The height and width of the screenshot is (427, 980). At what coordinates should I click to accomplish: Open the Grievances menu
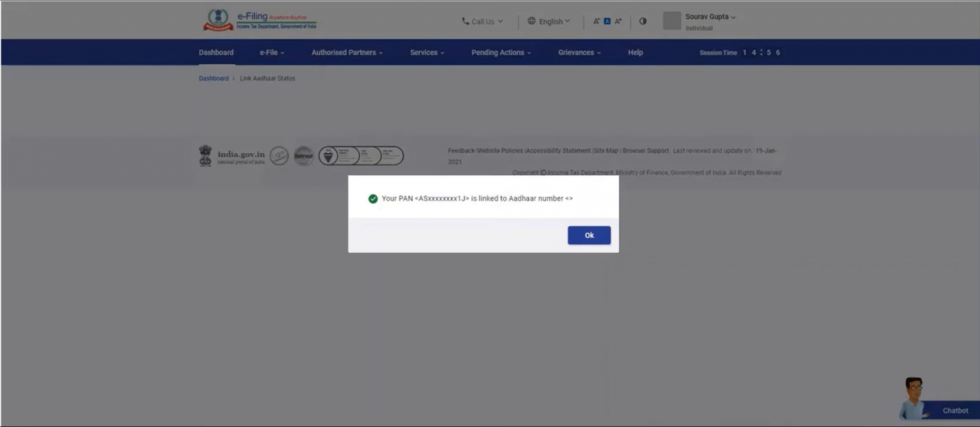[579, 53]
